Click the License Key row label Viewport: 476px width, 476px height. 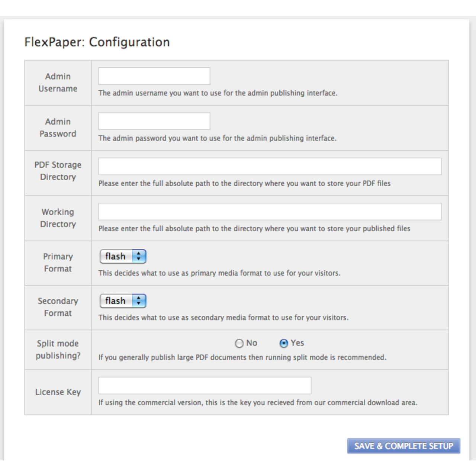[58, 392]
